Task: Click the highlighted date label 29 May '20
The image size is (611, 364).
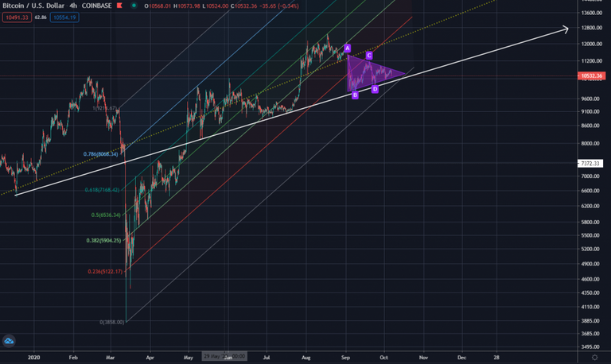Action: pos(224,356)
